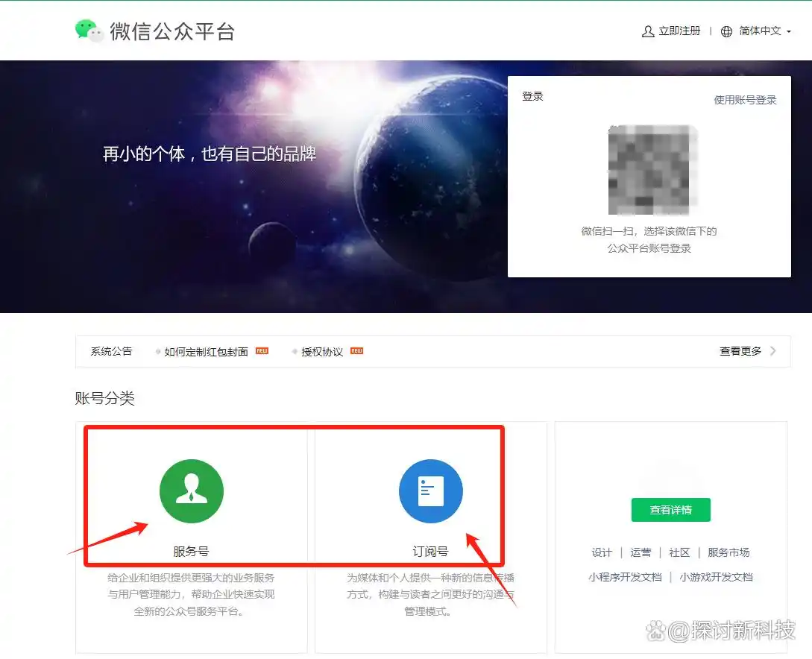
Task: Click the blue 订阅号 subscription account icon
Action: coord(431,491)
